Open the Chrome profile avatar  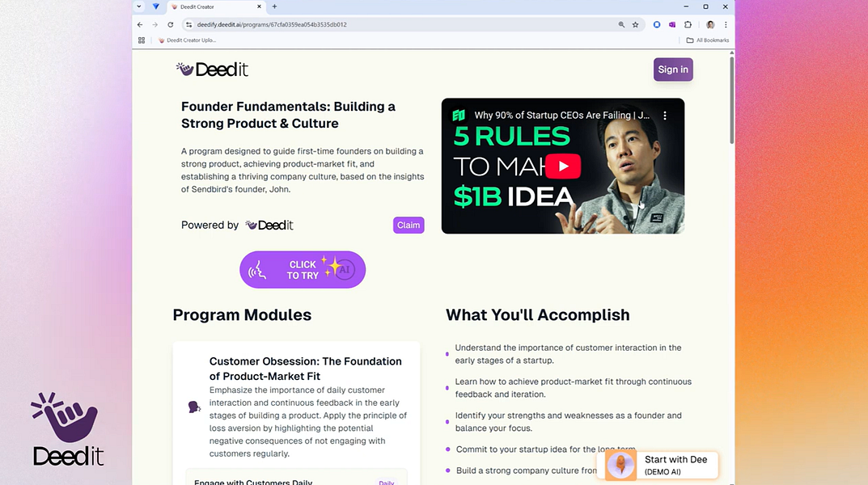[x=710, y=24]
